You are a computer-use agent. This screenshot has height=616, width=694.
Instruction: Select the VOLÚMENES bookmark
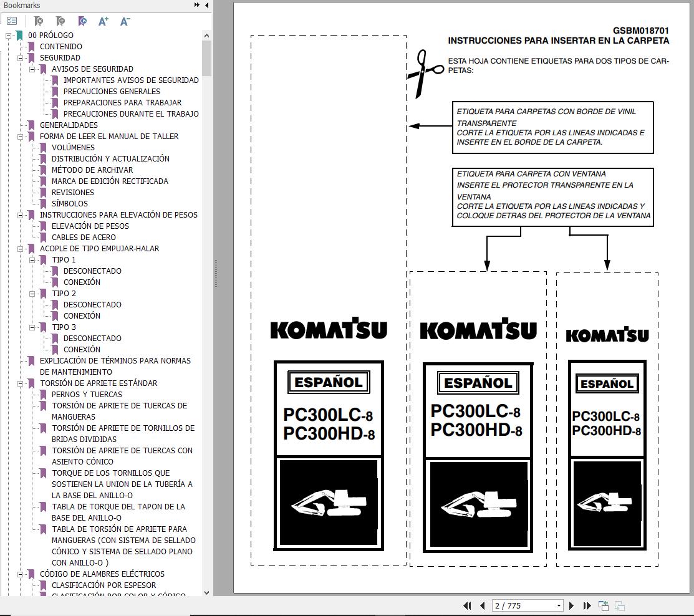pyautogui.click(x=73, y=147)
